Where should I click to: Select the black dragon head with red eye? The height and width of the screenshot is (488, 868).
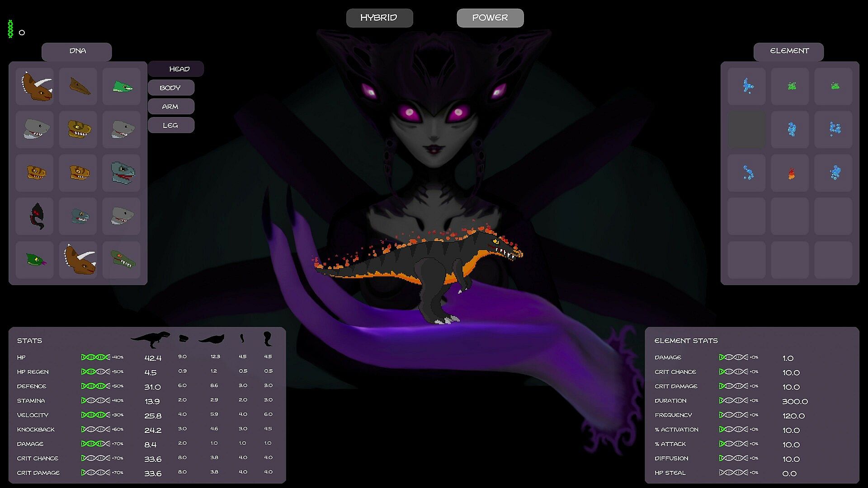(36, 216)
